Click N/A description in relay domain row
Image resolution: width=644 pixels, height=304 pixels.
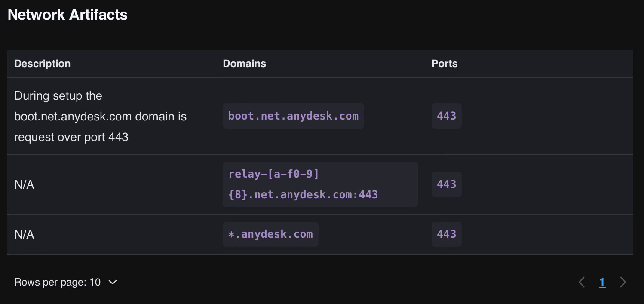tap(24, 185)
